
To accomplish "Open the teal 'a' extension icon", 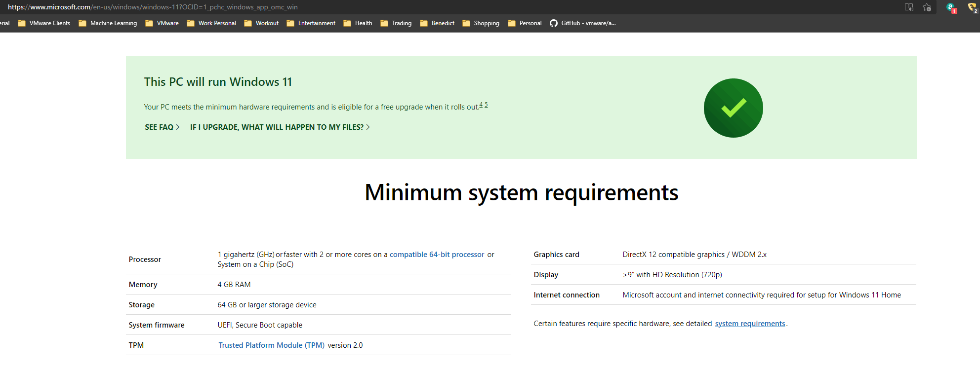I will pos(951,7).
